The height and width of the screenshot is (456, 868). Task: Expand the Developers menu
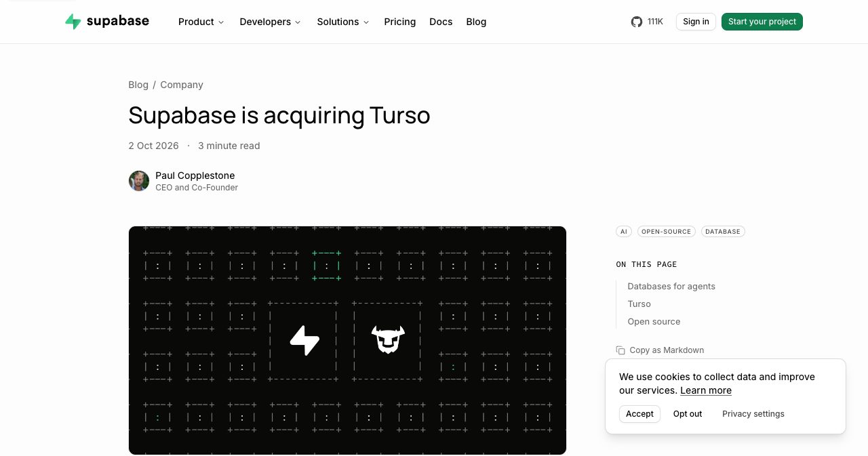click(x=270, y=22)
